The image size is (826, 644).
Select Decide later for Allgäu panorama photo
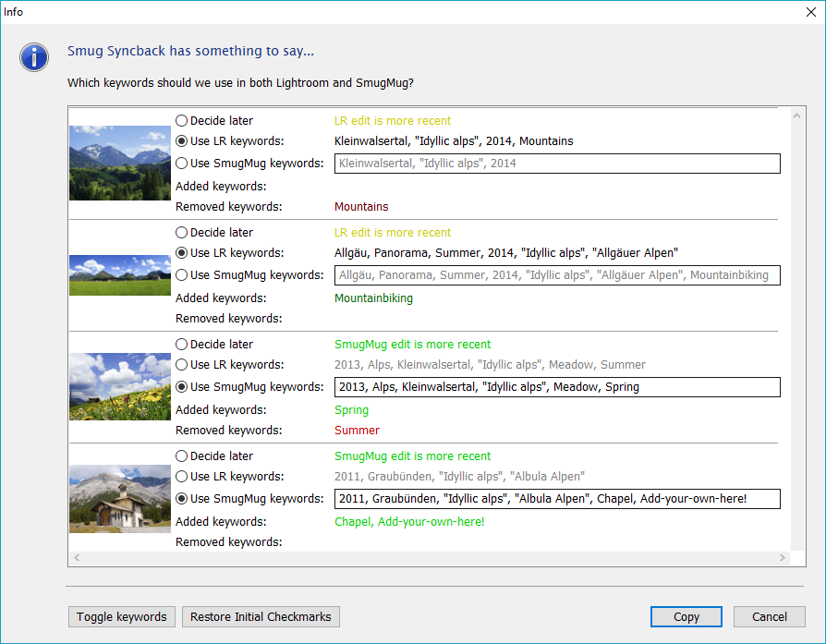(x=214, y=233)
